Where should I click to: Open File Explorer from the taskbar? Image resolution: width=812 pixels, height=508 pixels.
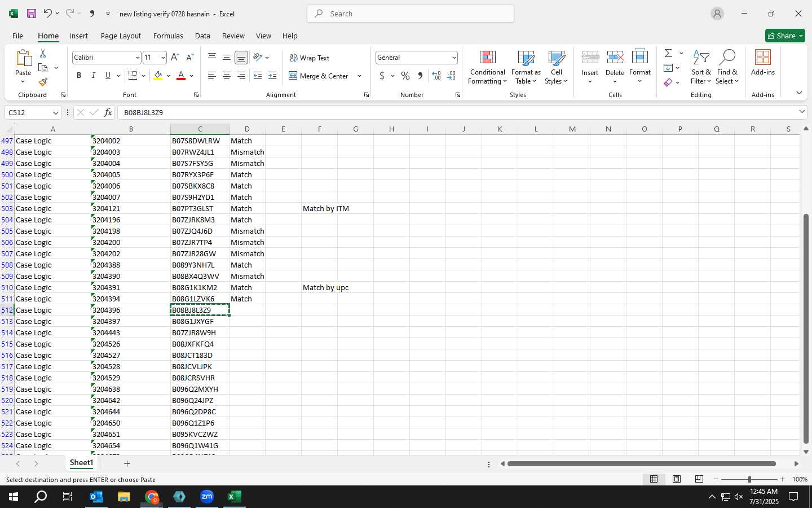(124, 497)
